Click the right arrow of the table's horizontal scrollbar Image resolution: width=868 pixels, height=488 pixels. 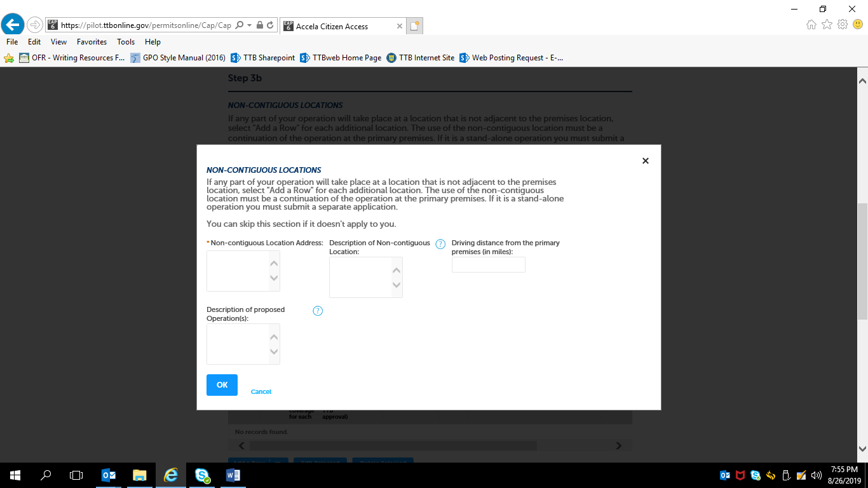tap(619, 446)
